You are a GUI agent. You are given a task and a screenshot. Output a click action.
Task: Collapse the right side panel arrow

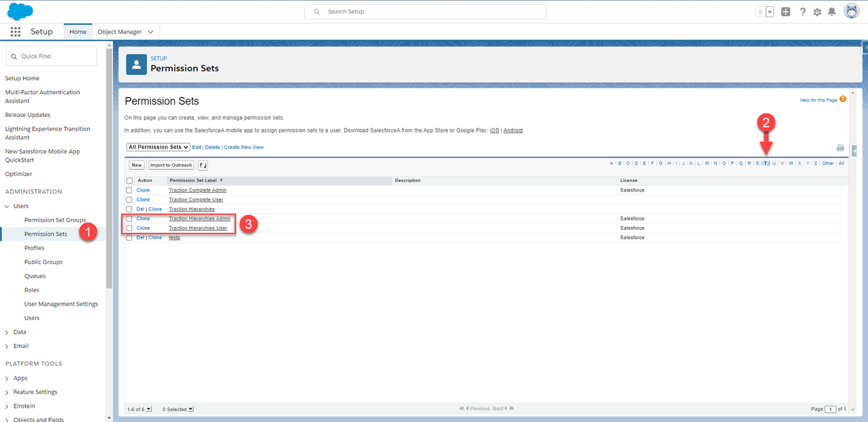pyautogui.click(x=854, y=151)
